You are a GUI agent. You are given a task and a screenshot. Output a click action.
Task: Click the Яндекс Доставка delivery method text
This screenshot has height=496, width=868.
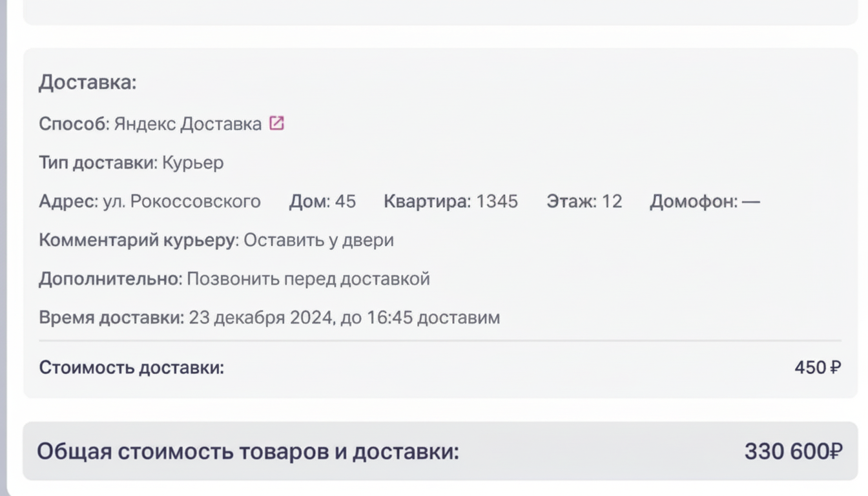point(187,123)
